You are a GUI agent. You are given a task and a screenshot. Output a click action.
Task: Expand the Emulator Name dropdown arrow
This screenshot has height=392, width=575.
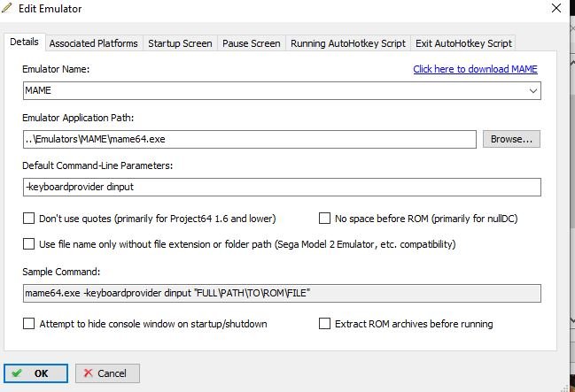[533, 90]
